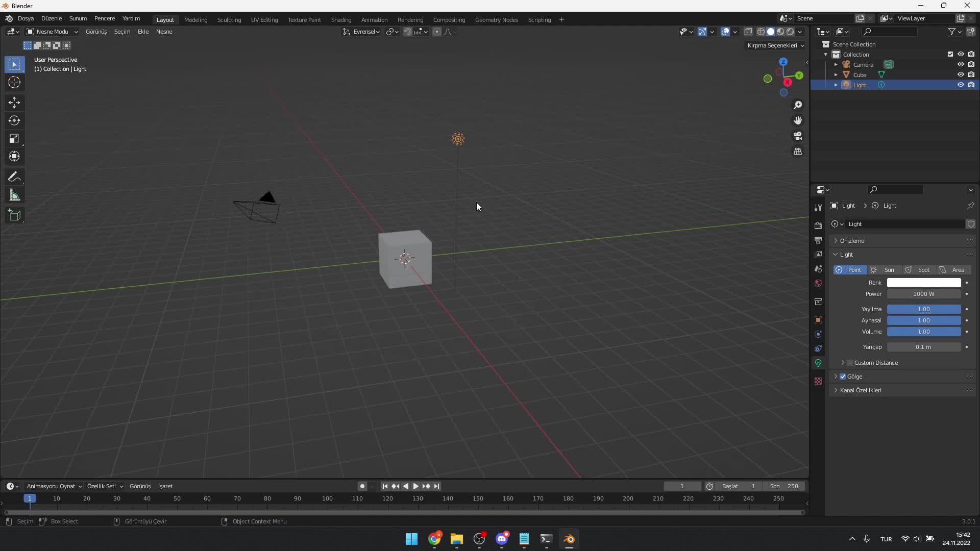Select the Transform tool icon

pyautogui.click(x=15, y=156)
